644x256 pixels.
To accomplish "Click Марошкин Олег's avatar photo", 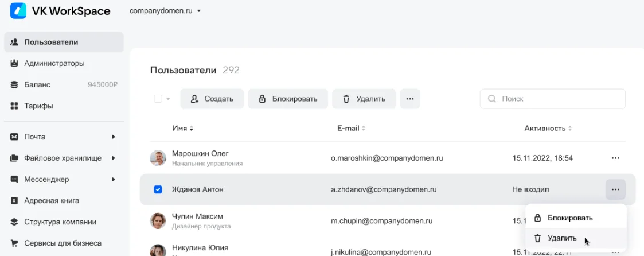I will pyautogui.click(x=158, y=158).
